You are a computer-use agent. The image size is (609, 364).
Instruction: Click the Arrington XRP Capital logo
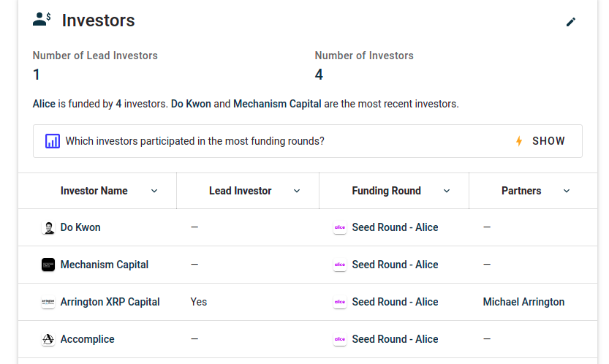point(48,303)
